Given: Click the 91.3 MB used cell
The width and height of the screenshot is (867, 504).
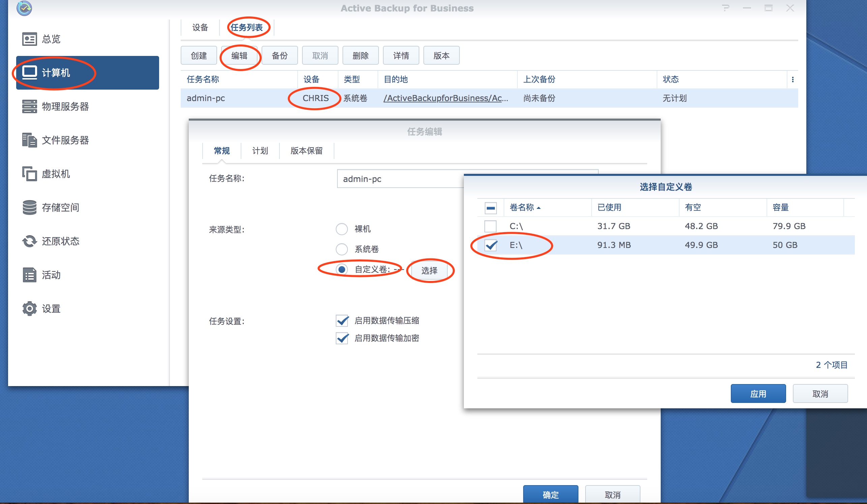Looking at the screenshot, I should point(614,245).
